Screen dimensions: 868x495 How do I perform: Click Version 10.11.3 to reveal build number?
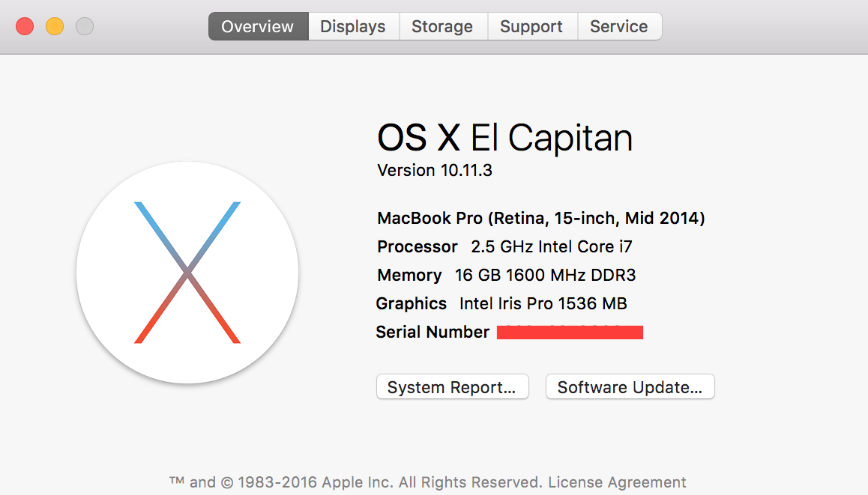click(435, 170)
